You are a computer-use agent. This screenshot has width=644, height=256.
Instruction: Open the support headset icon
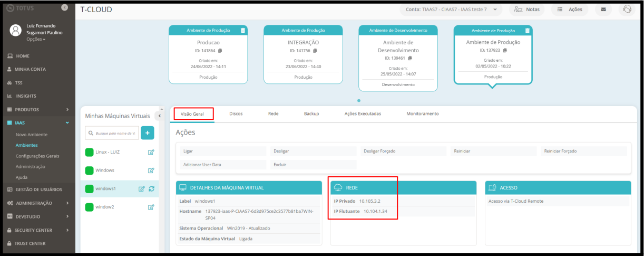(626, 10)
